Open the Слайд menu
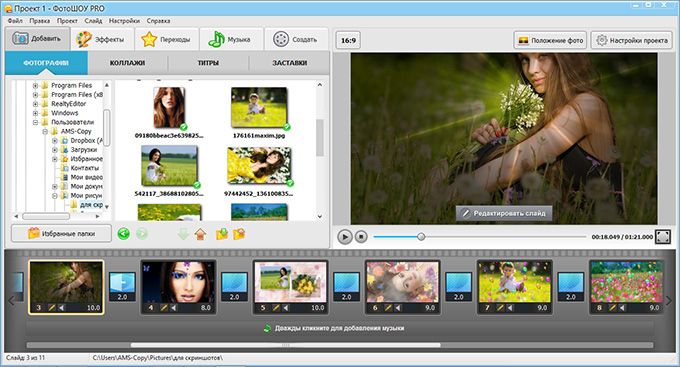Screen dimensions: 680x367 tap(93, 21)
